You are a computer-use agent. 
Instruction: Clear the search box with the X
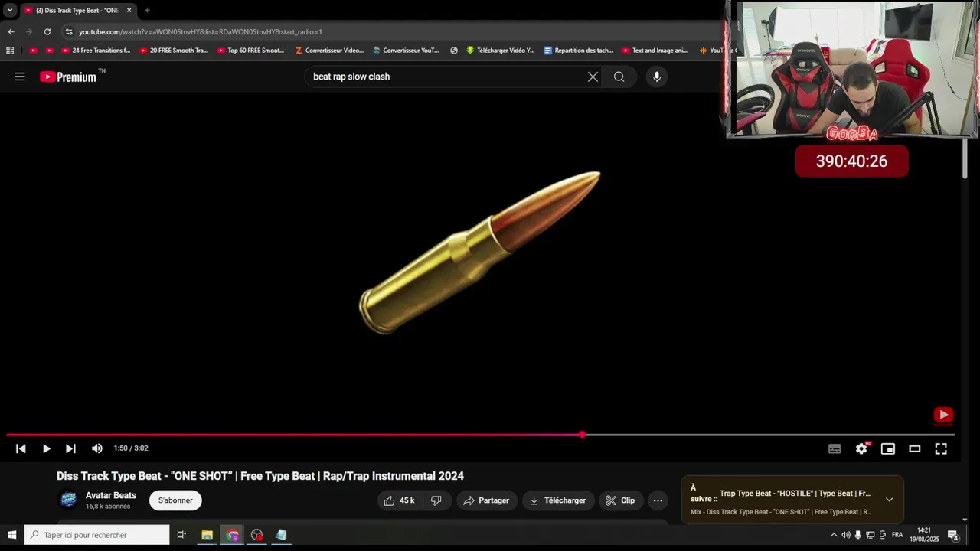[x=593, y=77]
